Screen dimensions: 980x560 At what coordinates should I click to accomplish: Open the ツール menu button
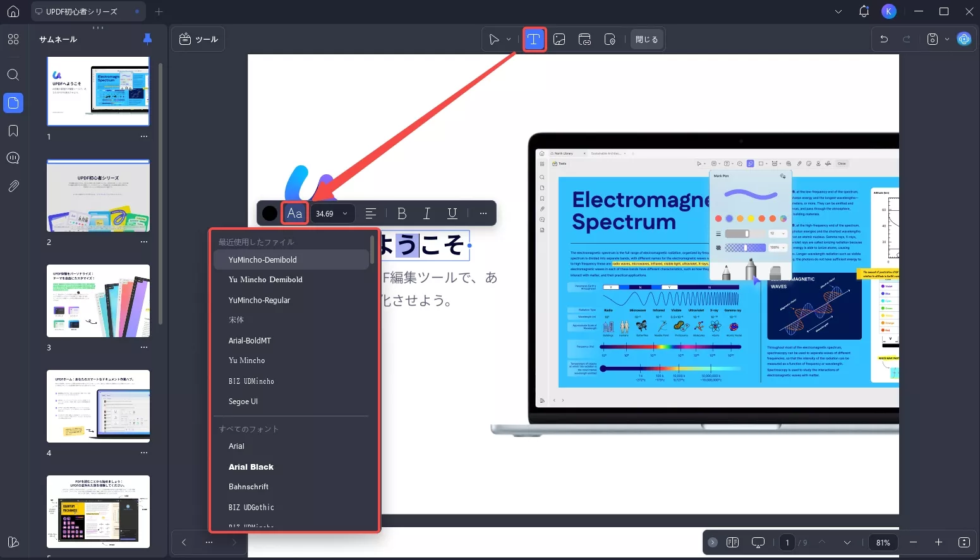(x=198, y=39)
